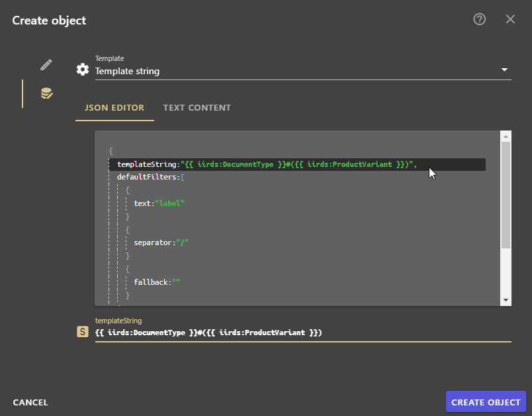
Task: Switch to the JSON EDITOR tab
Action: pyautogui.click(x=114, y=108)
